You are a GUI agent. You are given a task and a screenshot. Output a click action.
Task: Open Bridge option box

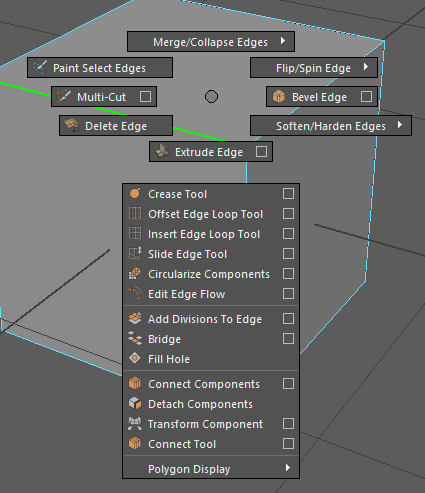click(x=288, y=338)
